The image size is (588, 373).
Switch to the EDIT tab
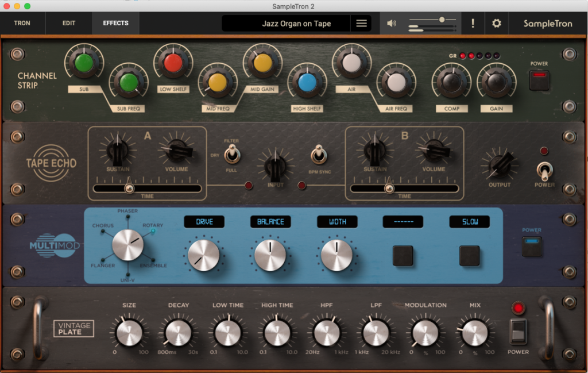tap(69, 24)
